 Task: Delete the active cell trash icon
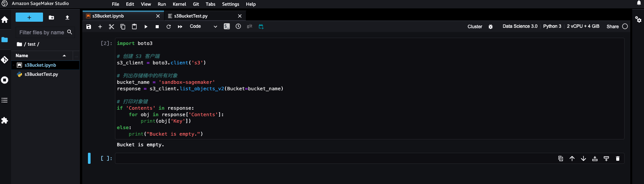(618, 158)
